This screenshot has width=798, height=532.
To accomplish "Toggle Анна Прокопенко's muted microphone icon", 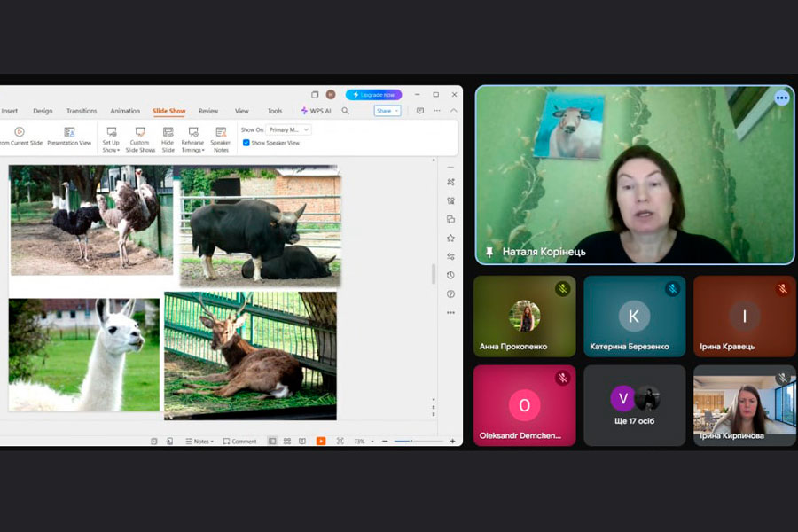I will (562, 289).
